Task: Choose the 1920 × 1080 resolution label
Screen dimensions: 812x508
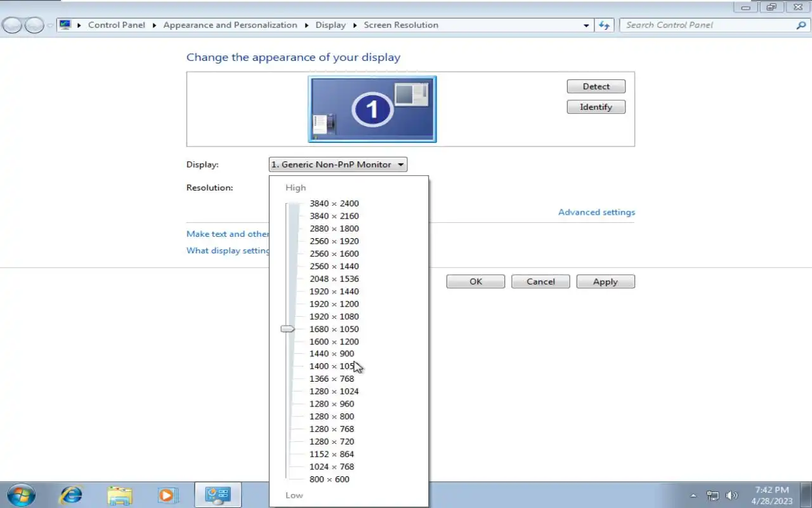Action: [334, 316]
